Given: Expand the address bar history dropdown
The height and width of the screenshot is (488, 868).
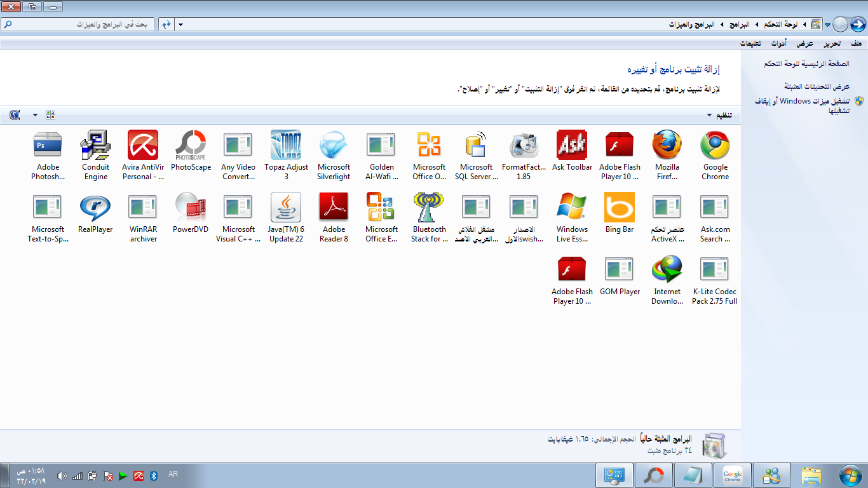Looking at the screenshot, I should pos(181,24).
